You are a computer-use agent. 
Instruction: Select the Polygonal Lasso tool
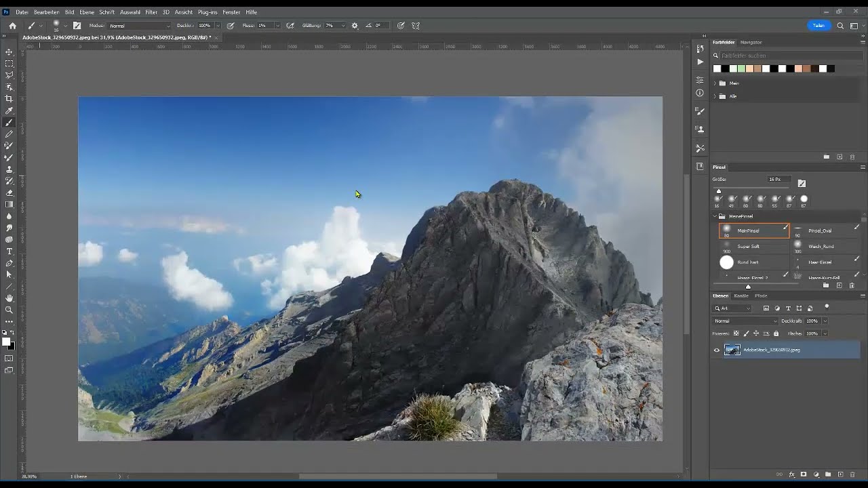click(x=9, y=75)
